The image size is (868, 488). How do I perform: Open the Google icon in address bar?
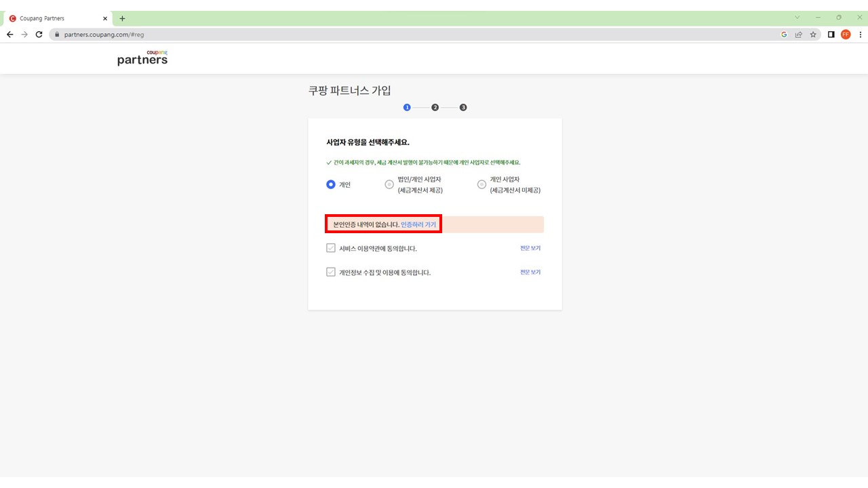tap(784, 35)
